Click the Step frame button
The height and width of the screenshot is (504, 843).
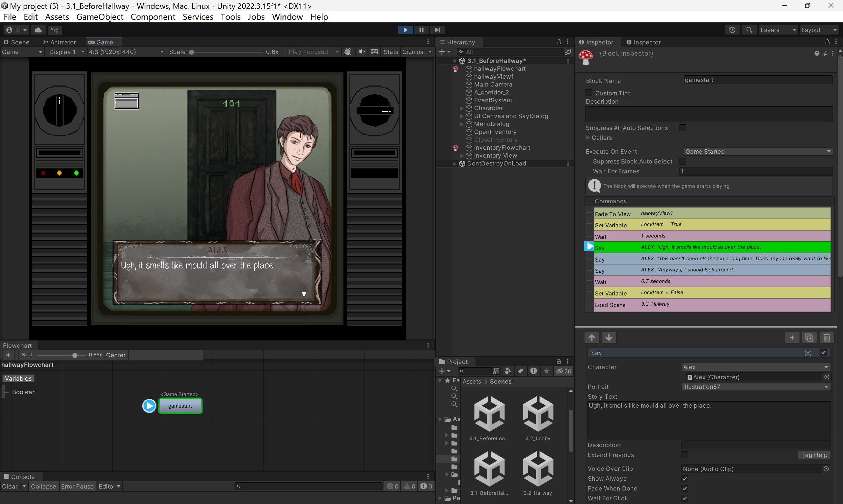(437, 30)
